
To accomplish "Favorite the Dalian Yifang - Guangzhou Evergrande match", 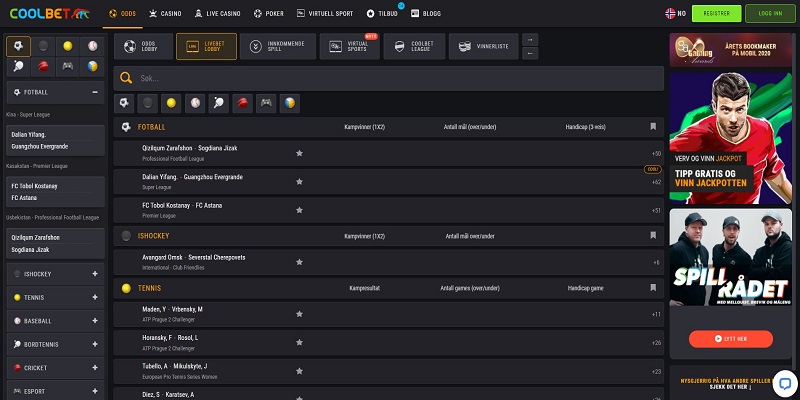I will pyautogui.click(x=299, y=182).
